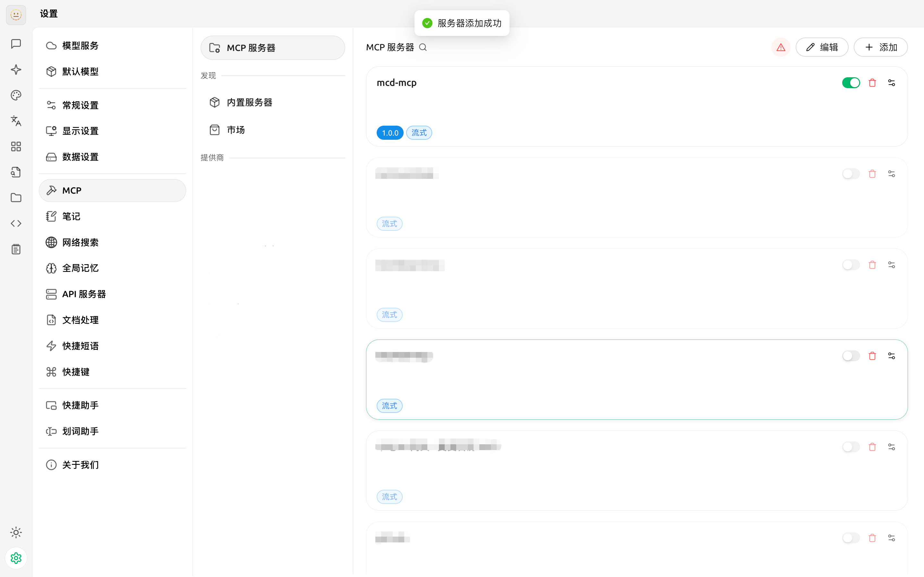924x577 pixels.
Task: Enable the second server's toggle switch
Action: (x=851, y=174)
